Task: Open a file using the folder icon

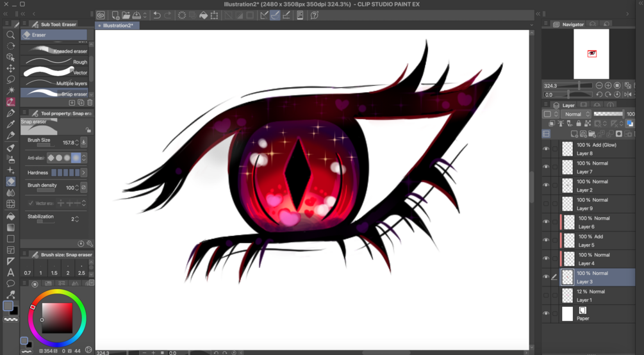Action: point(126,15)
